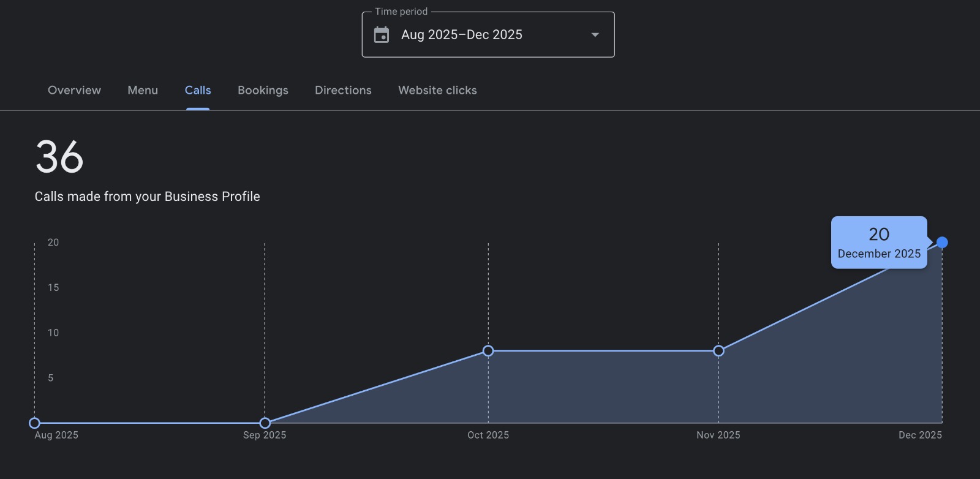
Task: Click the calendar icon in Time period
Action: point(381,35)
